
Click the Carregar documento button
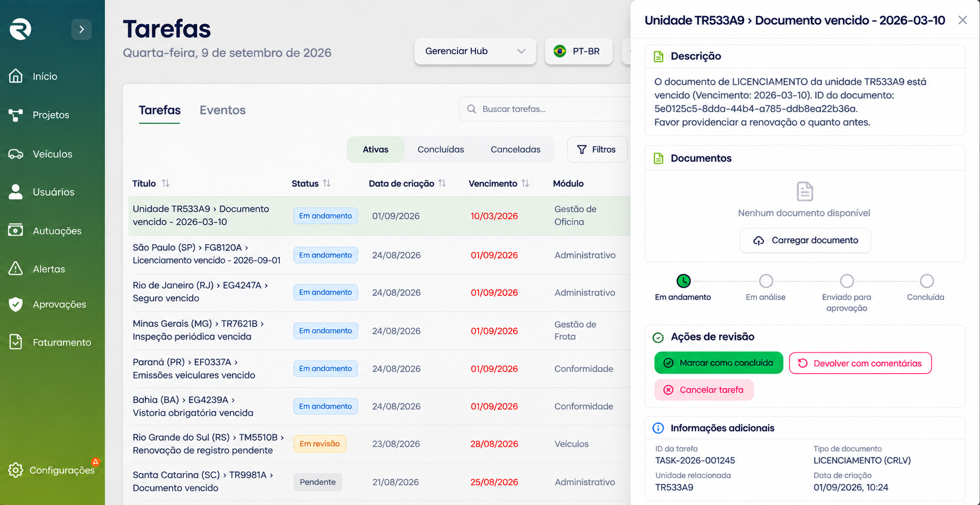[x=805, y=240]
